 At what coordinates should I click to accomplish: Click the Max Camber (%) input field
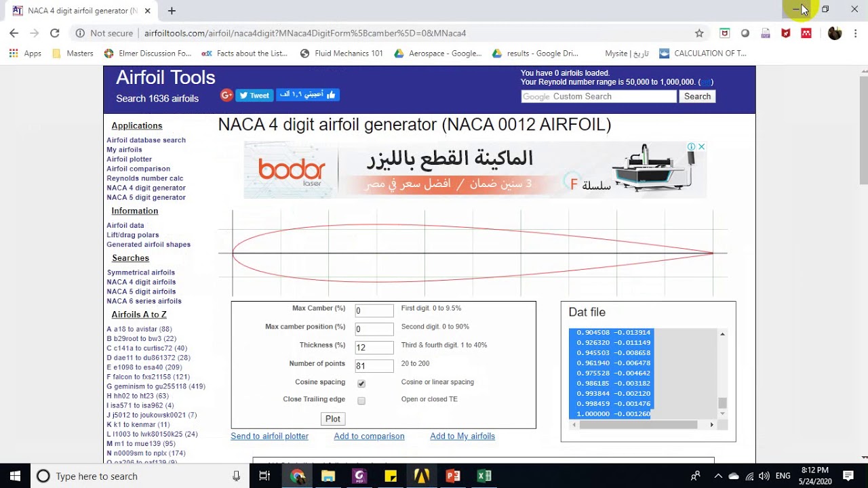[x=374, y=310]
